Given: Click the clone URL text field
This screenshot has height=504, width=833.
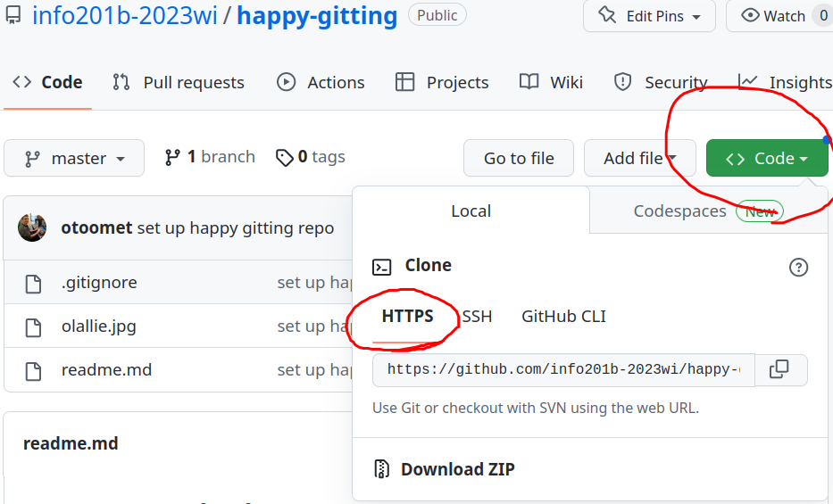Looking at the screenshot, I should (563, 370).
